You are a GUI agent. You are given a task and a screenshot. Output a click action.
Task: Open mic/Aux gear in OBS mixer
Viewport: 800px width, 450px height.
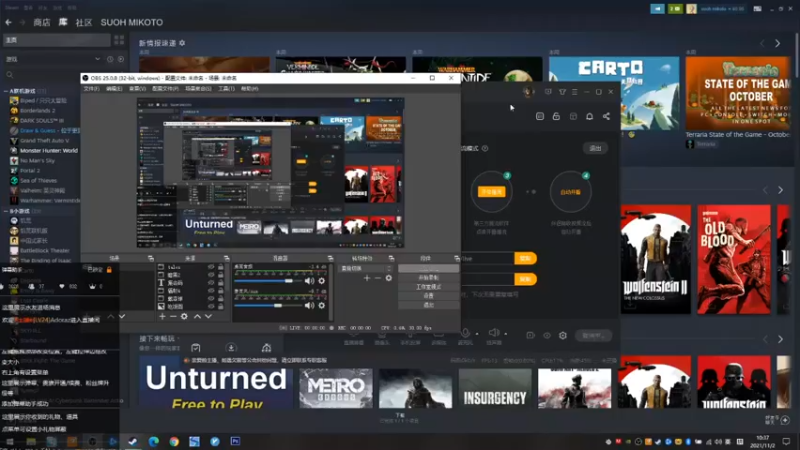[321, 305]
